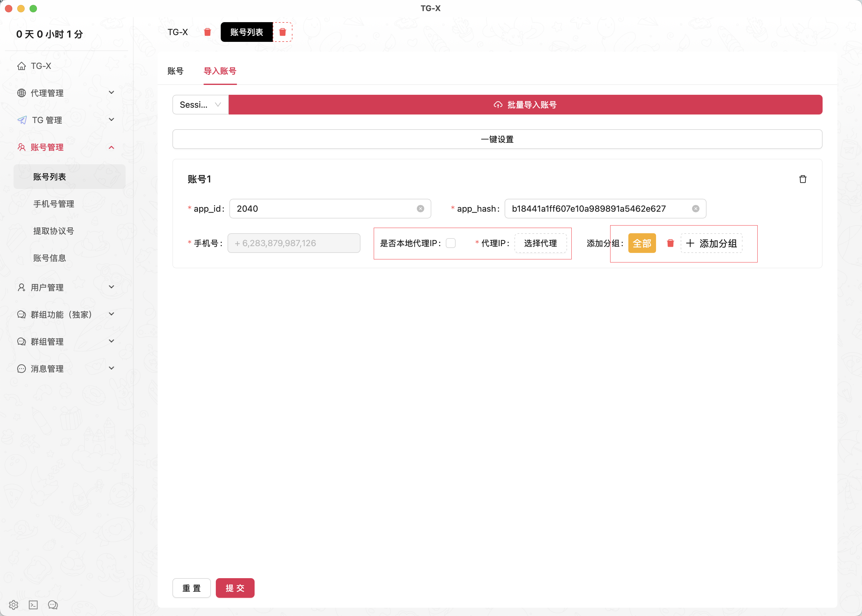This screenshot has height=616, width=862.
Task: Click the 0 天 0 小时 1 分 timer text
Action: 50,34
